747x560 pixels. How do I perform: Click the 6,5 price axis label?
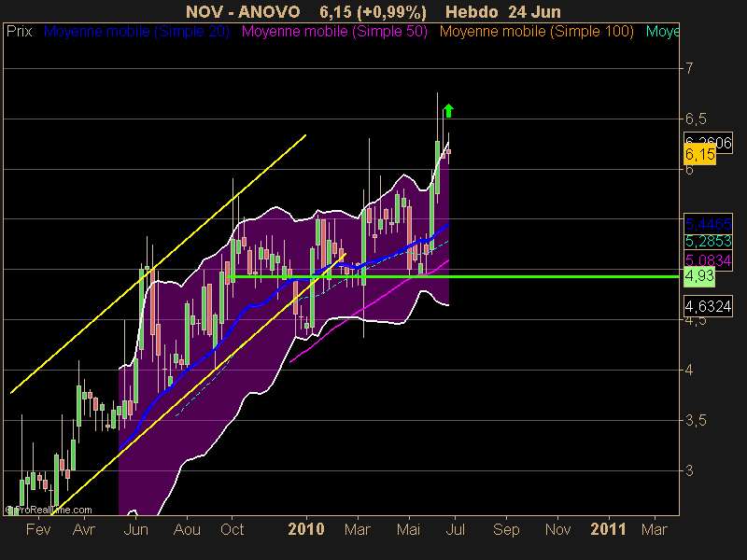pos(696,119)
